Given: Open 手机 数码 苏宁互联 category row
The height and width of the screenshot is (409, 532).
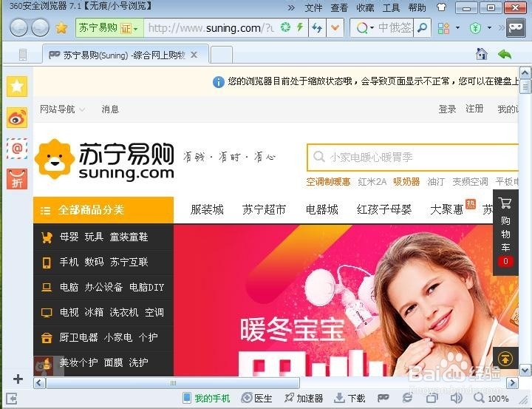Looking at the screenshot, I should pos(103,263).
